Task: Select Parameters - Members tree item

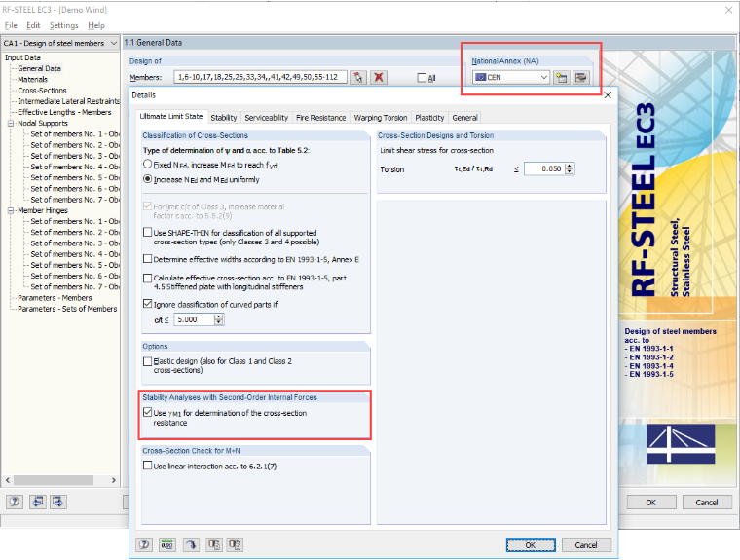Action: pos(55,297)
